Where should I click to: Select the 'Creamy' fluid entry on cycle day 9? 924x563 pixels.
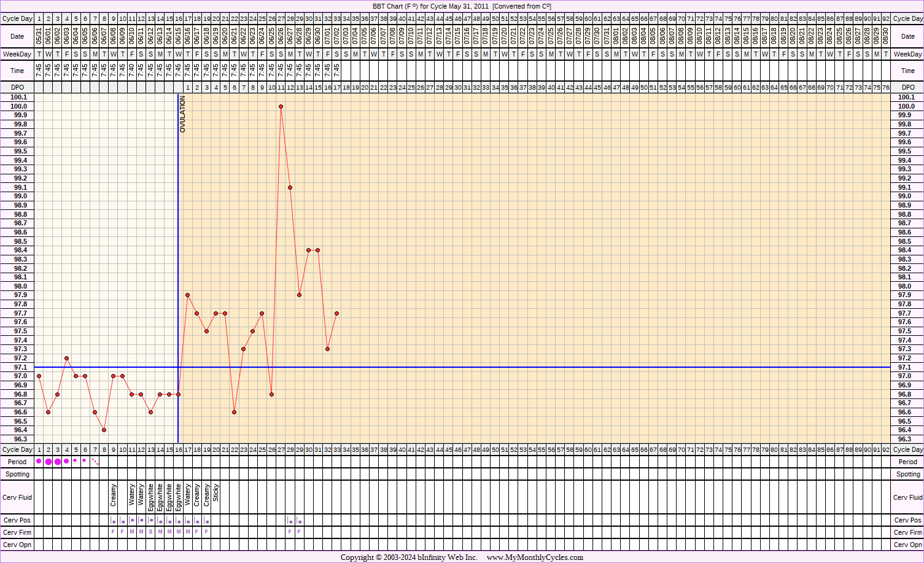pyautogui.click(x=113, y=495)
